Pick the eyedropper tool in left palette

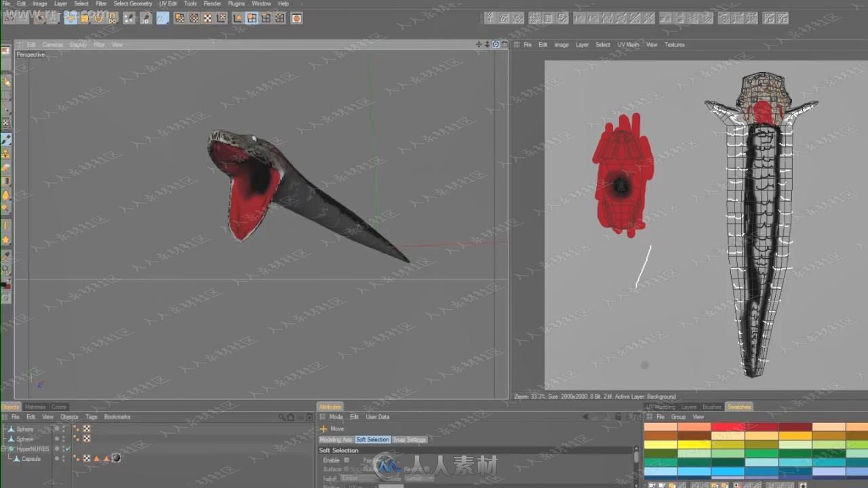click(6, 256)
